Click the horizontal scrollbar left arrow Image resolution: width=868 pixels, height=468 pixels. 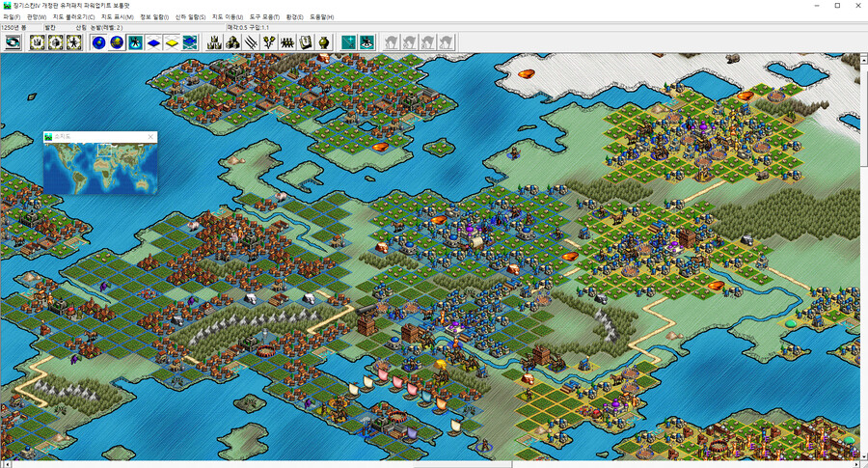click(7, 464)
